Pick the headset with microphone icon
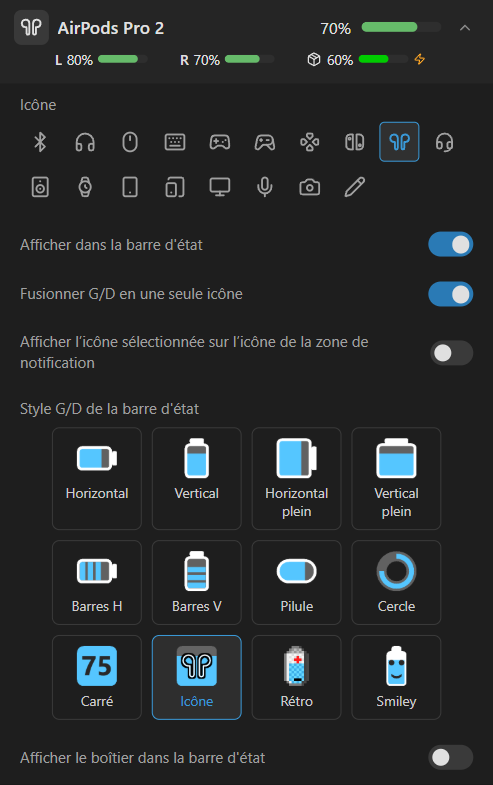493x785 pixels. 444,142
